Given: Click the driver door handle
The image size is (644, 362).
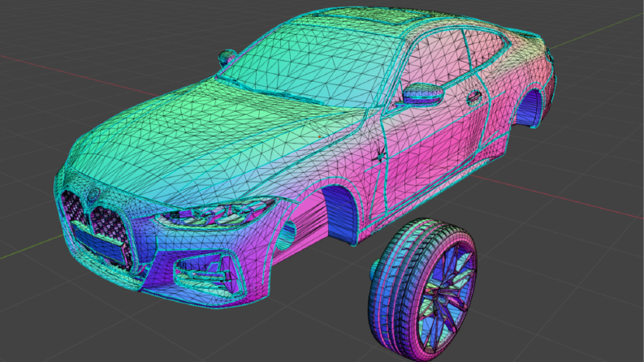Looking at the screenshot, I should pos(474,97).
